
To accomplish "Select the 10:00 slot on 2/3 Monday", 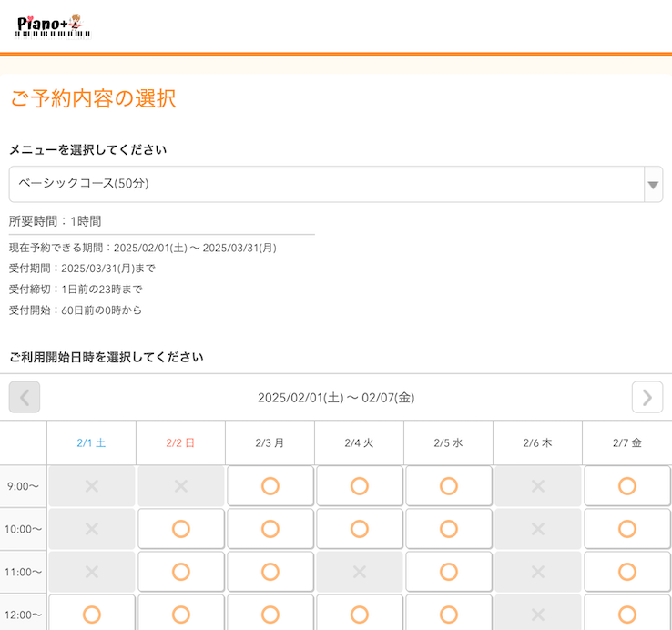I will click(270, 529).
